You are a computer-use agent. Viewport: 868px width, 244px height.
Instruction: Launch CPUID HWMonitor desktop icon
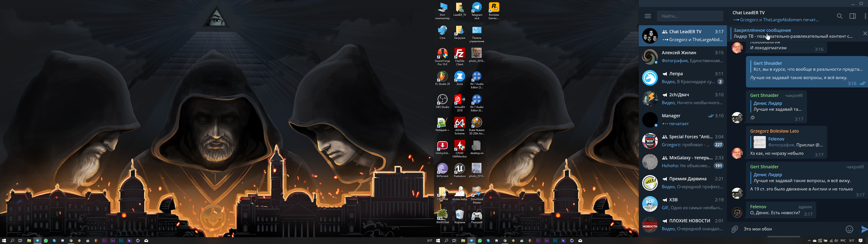click(x=460, y=149)
